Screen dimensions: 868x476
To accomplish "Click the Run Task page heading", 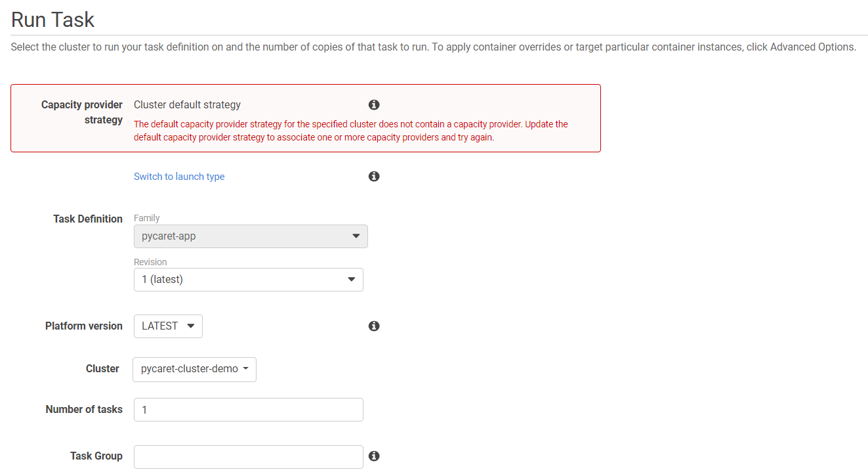I will tap(53, 20).
